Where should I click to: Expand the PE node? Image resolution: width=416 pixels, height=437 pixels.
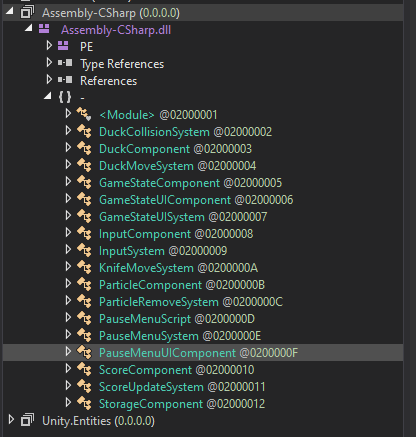pyautogui.click(x=49, y=45)
